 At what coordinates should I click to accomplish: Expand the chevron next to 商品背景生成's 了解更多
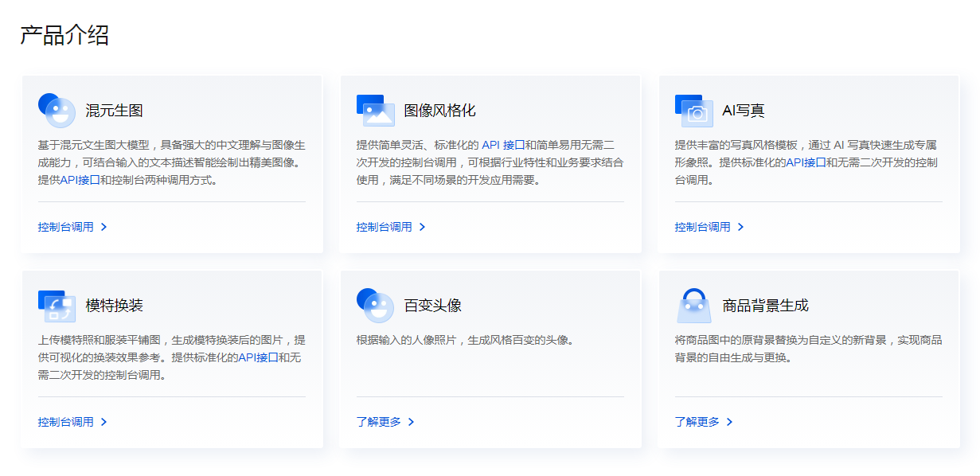pyautogui.click(x=730, y=422)
